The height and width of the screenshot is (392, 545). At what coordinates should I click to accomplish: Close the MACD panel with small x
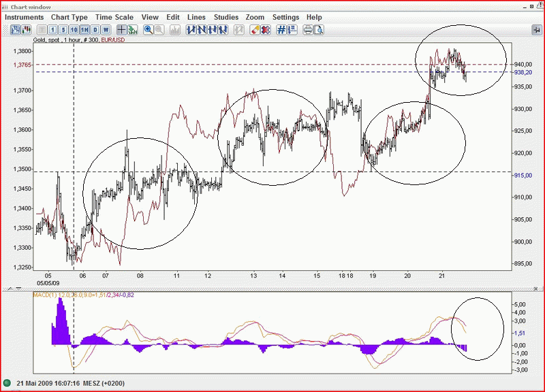tap(535, 289)
